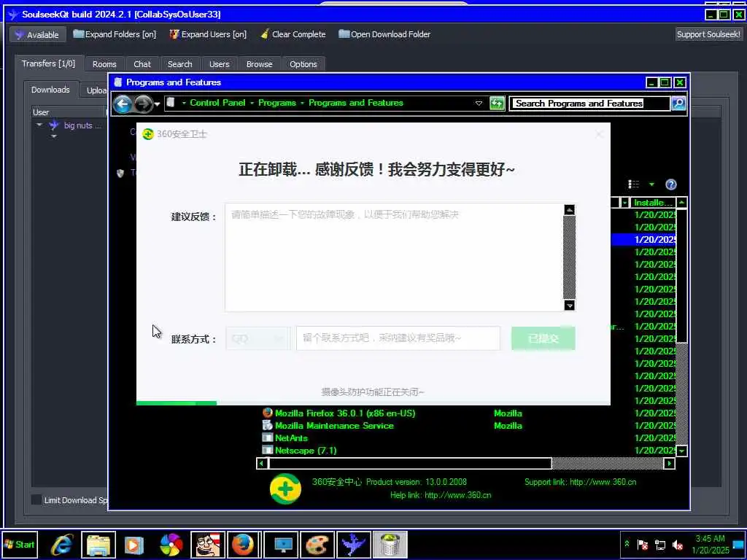The width and height of the screenshot is (747, 560).
Task: Select the Downloads sub-tab
Action: 50,90
